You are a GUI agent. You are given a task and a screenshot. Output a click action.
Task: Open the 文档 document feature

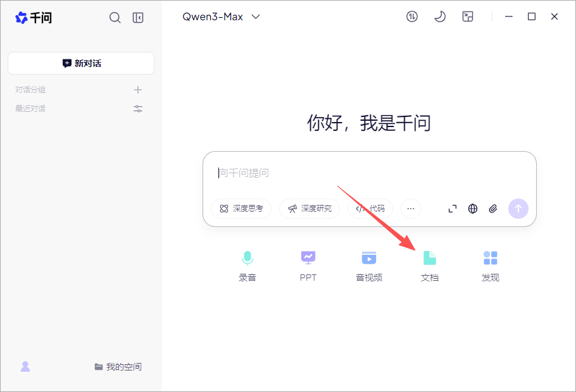pos(430,262)
